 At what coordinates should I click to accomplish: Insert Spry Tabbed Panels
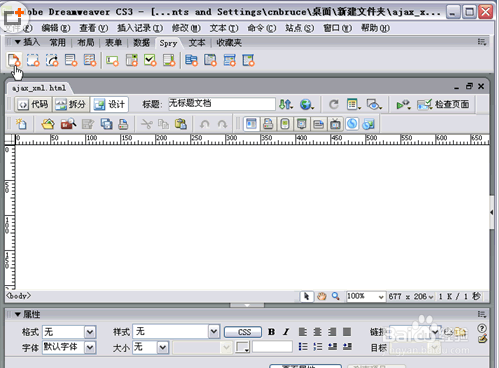[x=210, y=61]
